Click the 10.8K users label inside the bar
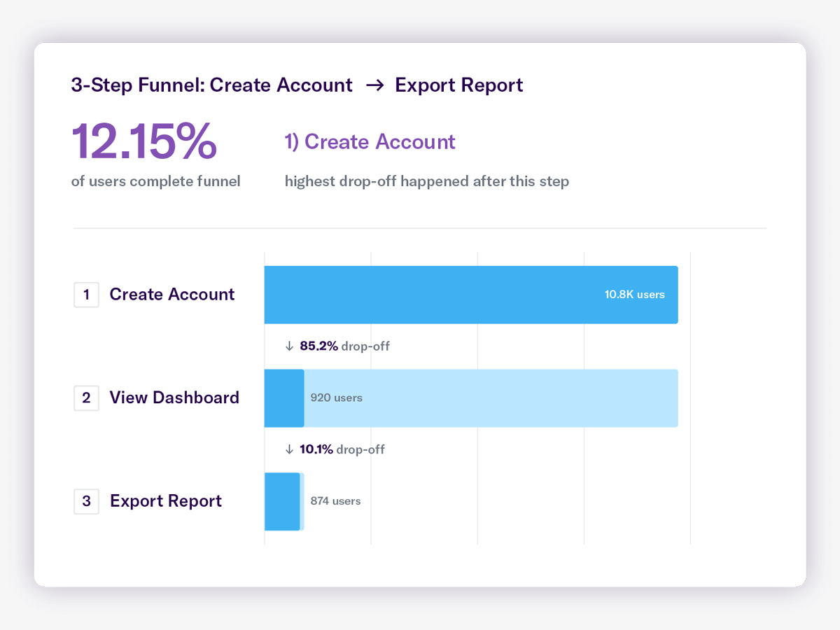Image resolution: width=840 pixels, height=630 pixels. click(634, 294)
